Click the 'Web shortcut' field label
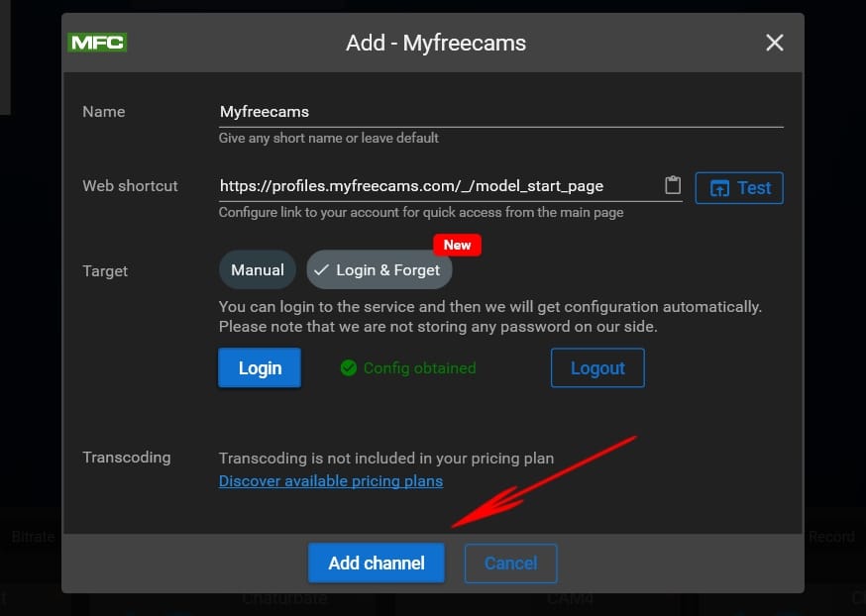 (x=131, y=186)
